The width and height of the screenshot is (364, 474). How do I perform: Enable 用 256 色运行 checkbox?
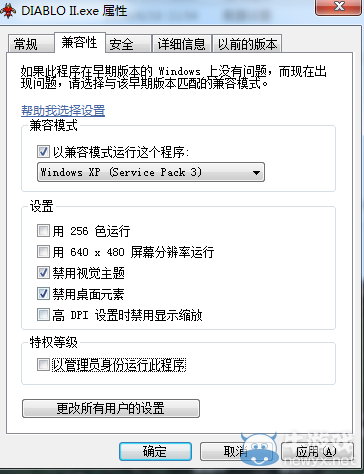pos(43,231)
